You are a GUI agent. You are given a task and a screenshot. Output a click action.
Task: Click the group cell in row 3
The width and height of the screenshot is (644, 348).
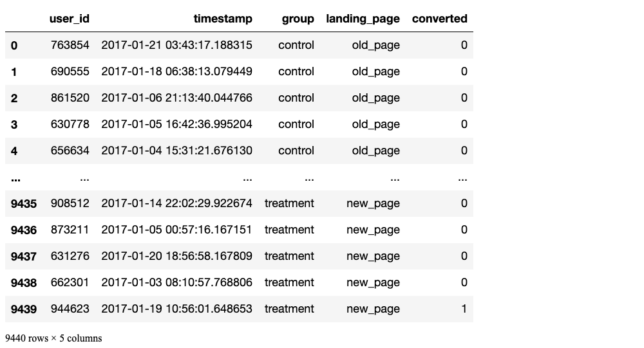click(x=296, y=125)
